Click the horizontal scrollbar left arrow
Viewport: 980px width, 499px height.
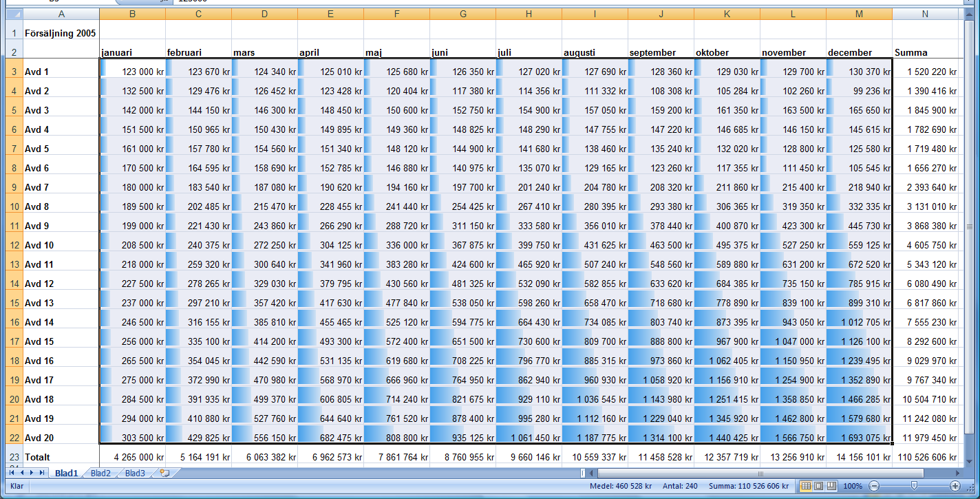[x=592, y=474]
